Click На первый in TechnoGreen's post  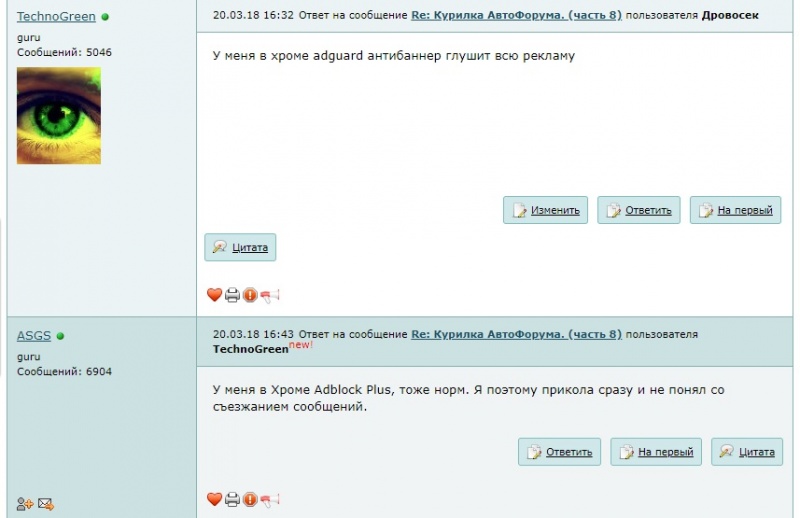735,210
